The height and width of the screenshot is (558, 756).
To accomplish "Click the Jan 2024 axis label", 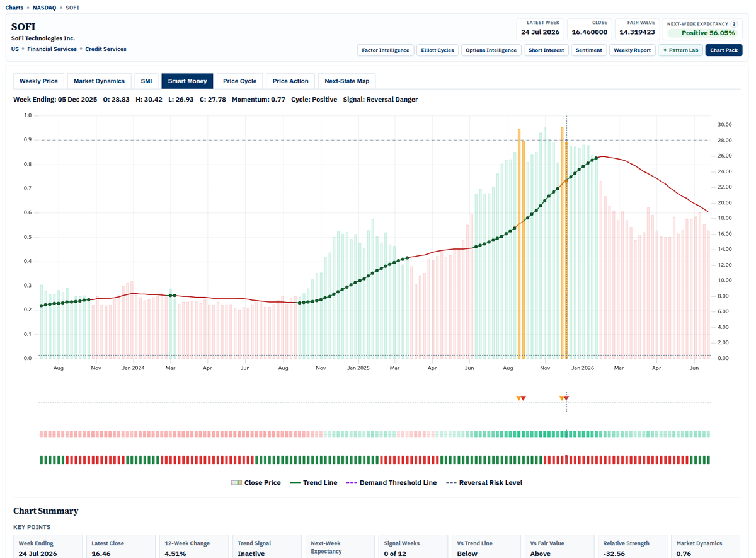I will (x=133, y=368).
